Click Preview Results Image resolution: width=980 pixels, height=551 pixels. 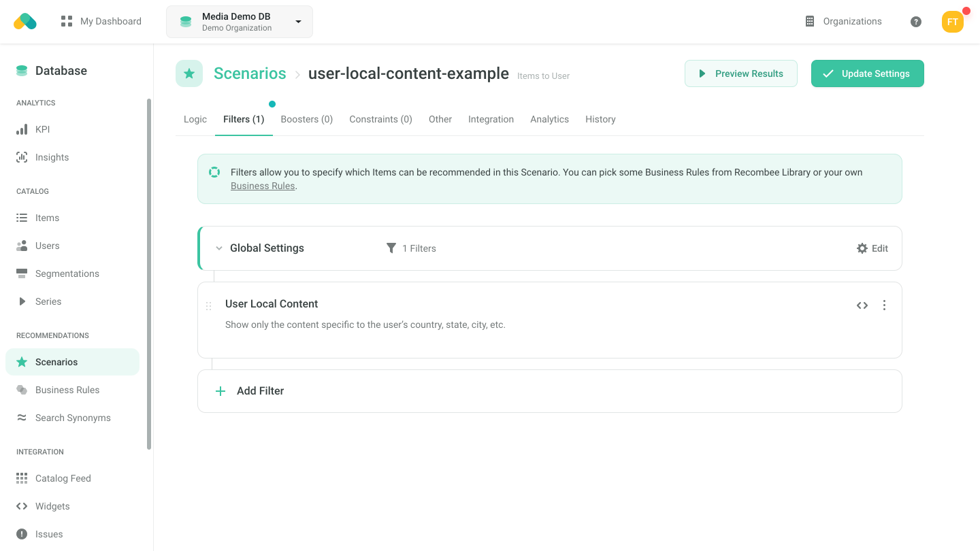coord(740,73)
